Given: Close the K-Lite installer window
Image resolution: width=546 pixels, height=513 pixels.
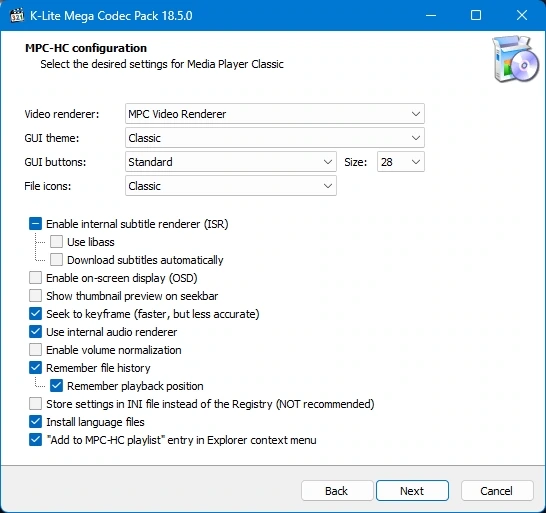Looking at the screenshot, I should click(522, 15).
